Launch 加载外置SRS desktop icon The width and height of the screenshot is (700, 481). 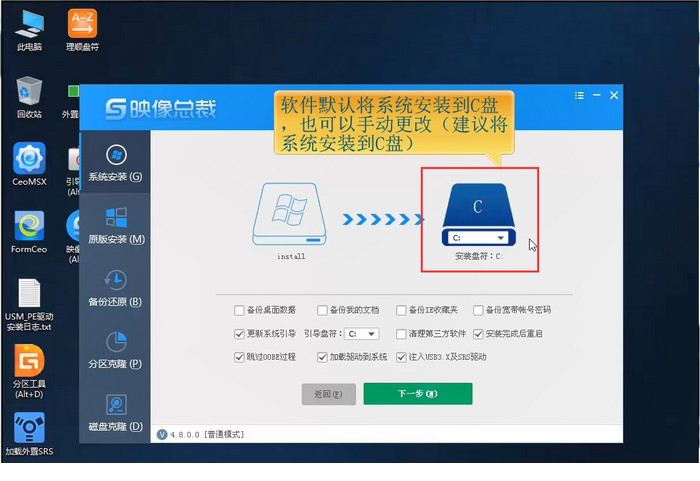(x=29, y=434)
